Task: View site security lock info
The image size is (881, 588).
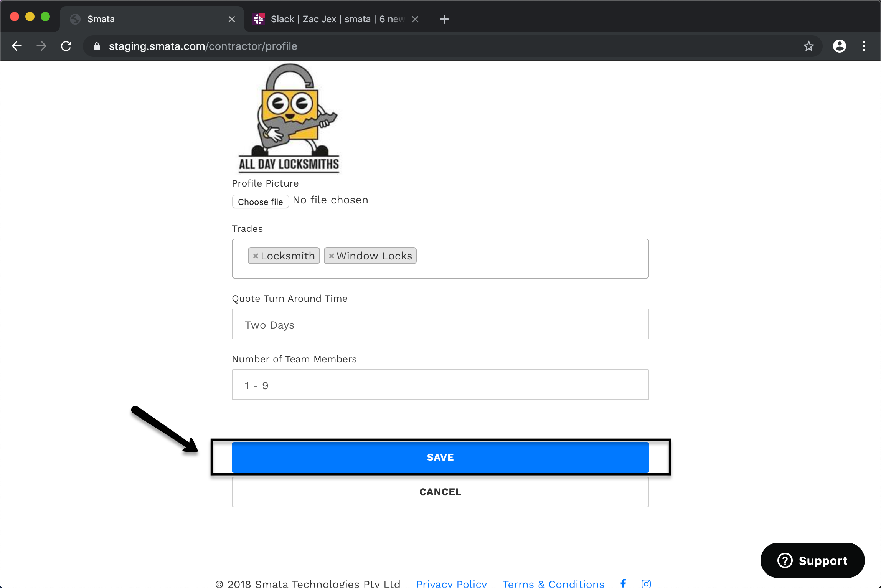Action: (x=97, y=46)
